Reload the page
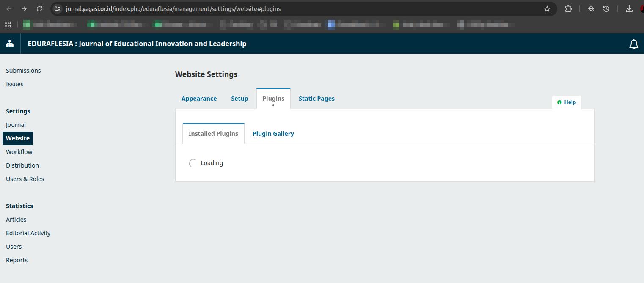The width and height of the screenshot is (644, 283). click(x=39, y=9)
